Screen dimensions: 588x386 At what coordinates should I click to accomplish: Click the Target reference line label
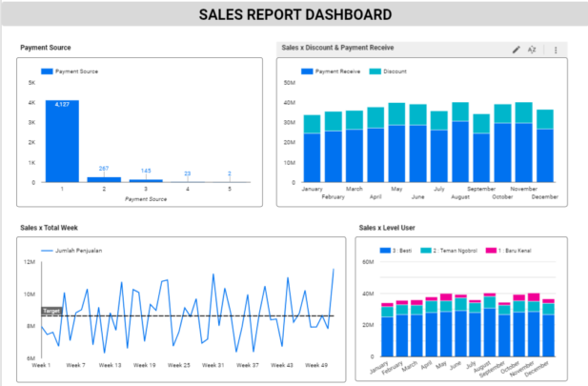51,311
